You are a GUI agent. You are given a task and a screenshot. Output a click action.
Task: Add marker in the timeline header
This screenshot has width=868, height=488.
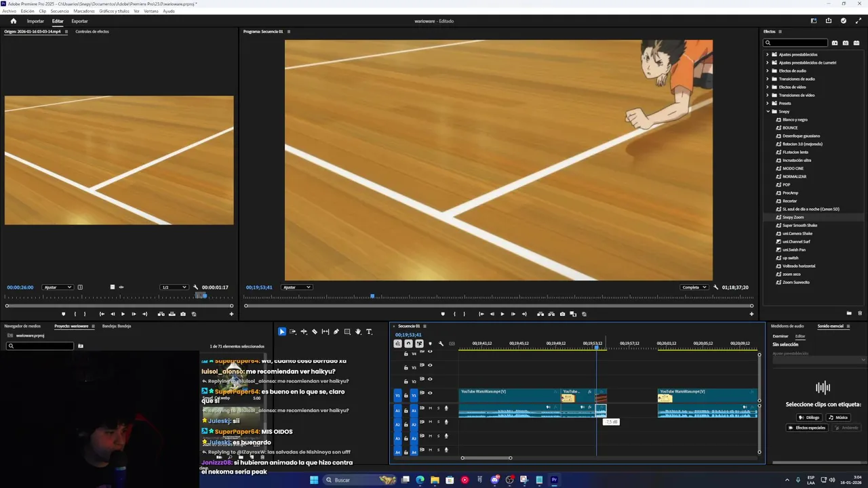point(430,344)
